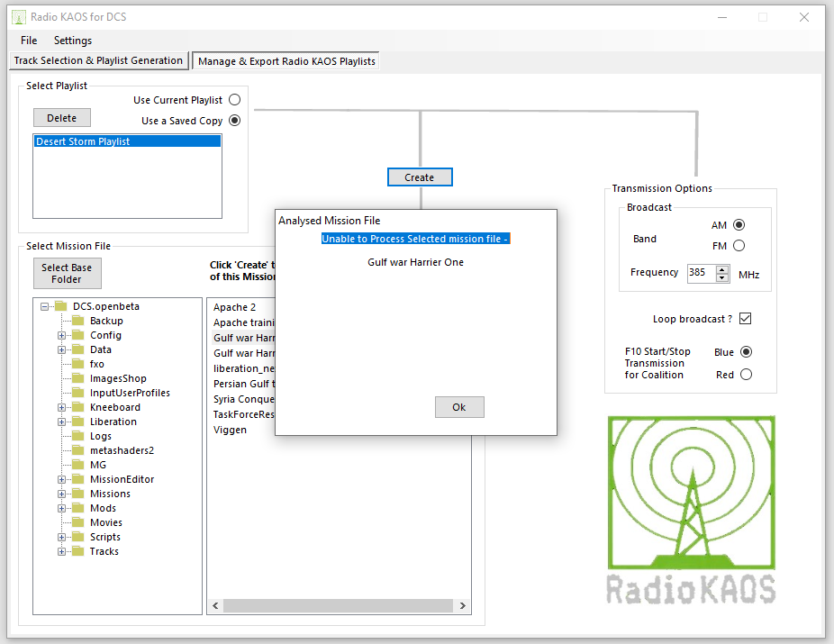
Task: Switch to Track Selection & Playlist Generation tab
Action: pos(98,60)
